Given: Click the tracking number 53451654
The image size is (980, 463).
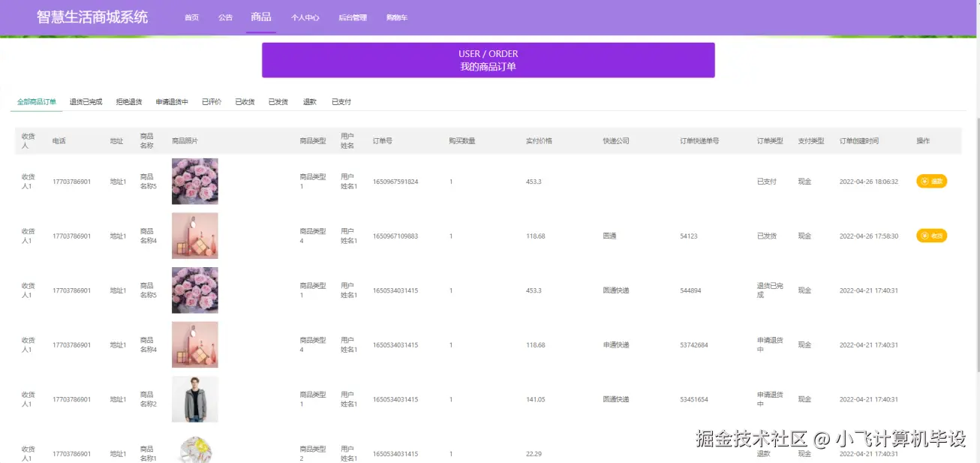Looking at the screenshot, I should pyautogui.click(x=694, y=400).
